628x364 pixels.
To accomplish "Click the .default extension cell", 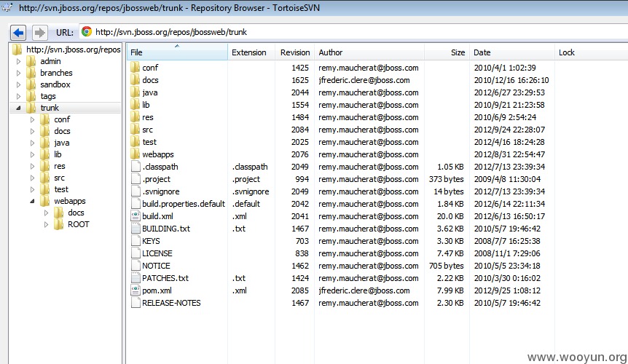I will point(246,204).
